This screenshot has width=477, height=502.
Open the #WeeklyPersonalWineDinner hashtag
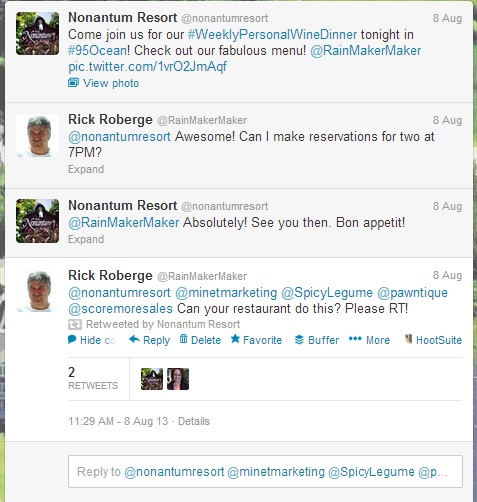point(272,35)
